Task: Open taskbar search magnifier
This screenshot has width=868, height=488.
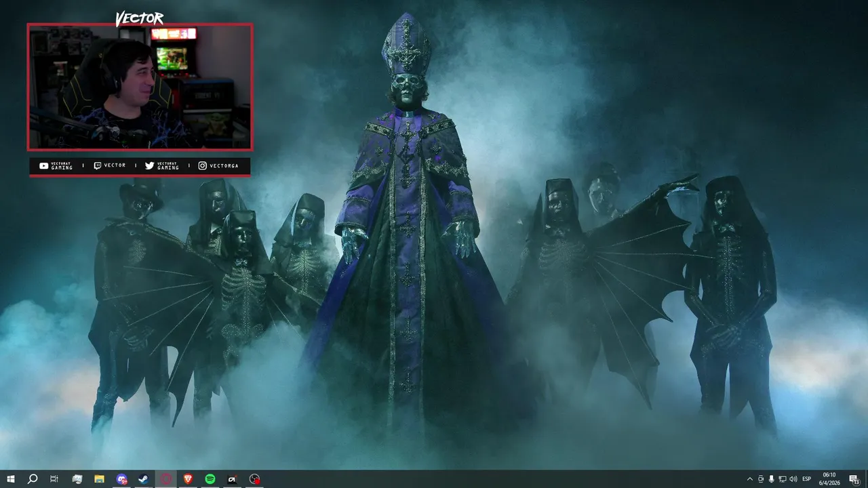Action: pyautogui.click(x=33, y=479)
